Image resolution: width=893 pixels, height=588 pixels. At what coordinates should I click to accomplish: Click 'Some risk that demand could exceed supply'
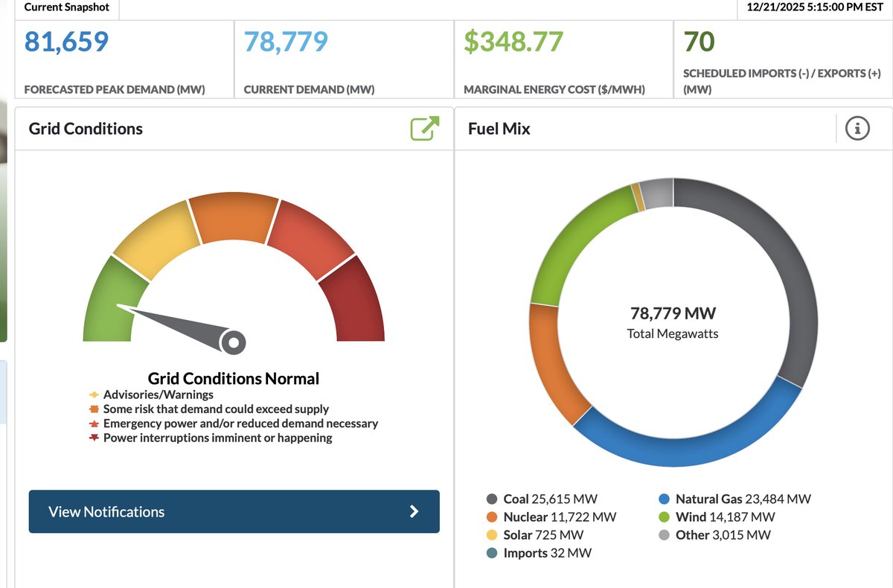tap(216, 409)
